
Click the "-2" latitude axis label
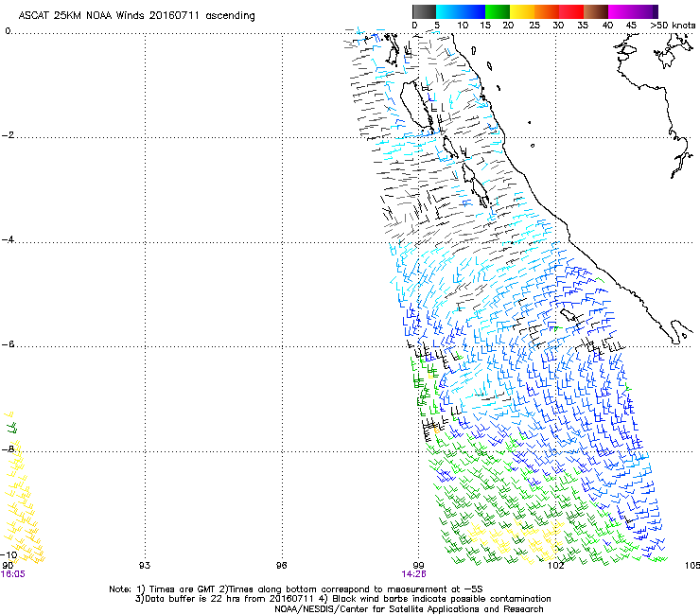click(8, 135)
